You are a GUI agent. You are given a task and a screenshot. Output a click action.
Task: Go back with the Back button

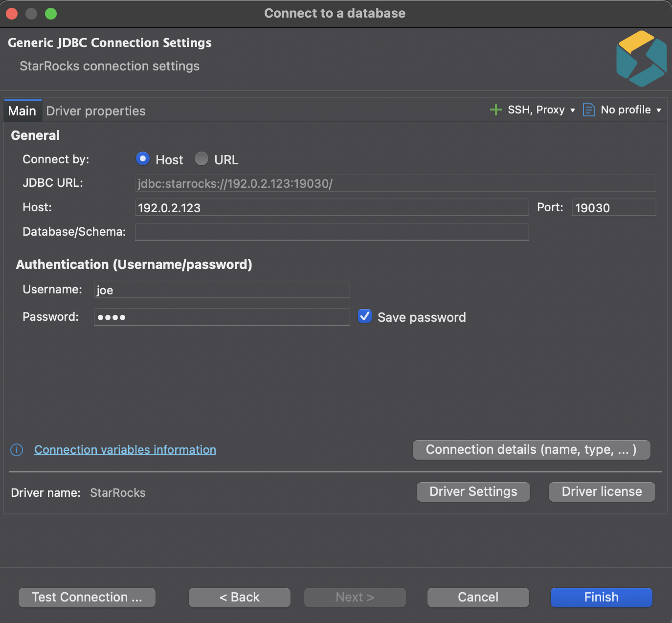point(240,598)
